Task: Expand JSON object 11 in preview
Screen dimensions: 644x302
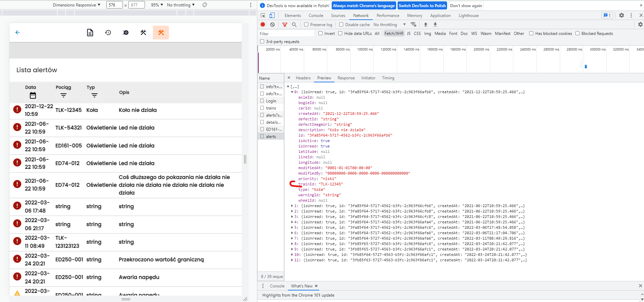Action: point(292,260)
